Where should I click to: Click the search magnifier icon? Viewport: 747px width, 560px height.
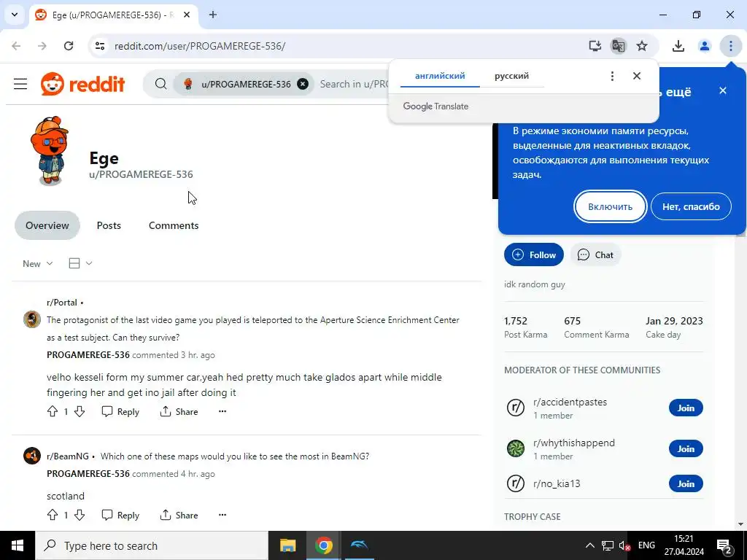[x=161, y=85]
